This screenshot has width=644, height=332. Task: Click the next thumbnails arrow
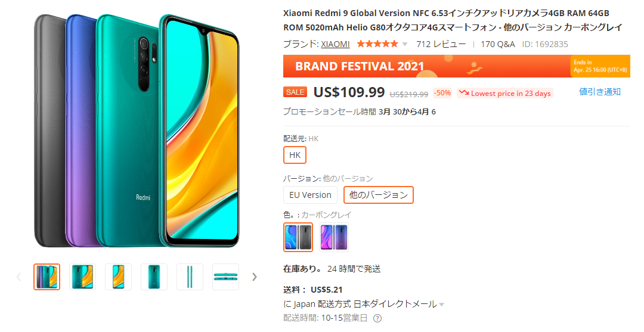pos(254,277)
